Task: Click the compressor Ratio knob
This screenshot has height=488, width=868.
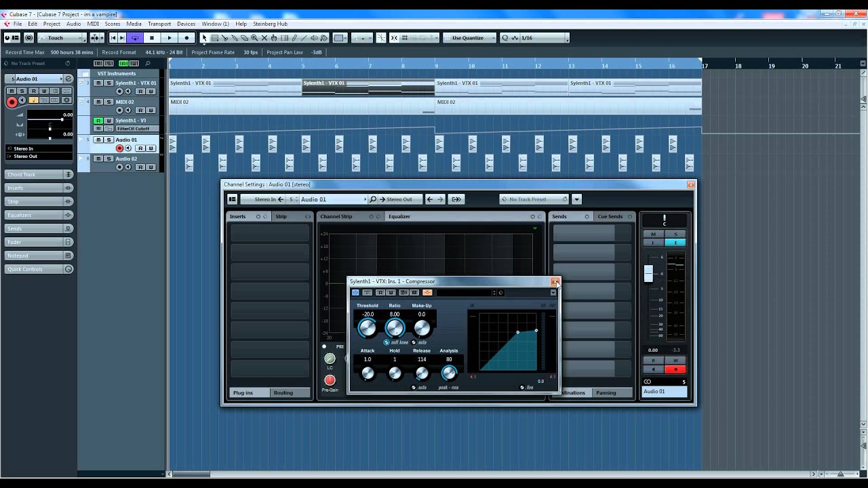Action: [395, 329]
